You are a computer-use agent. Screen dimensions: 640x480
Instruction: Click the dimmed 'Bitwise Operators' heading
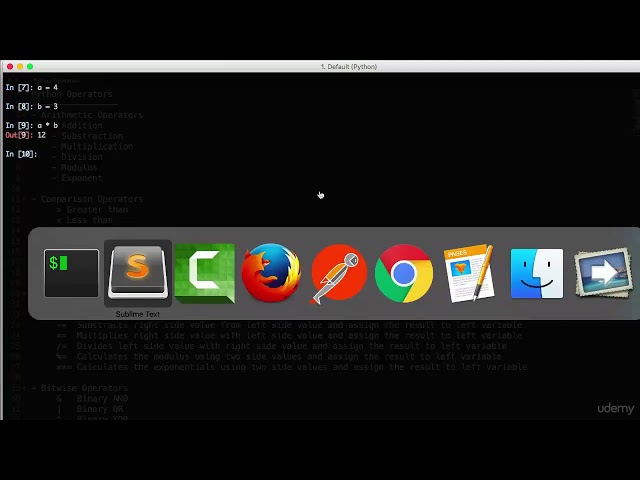pyautogui.click(x=84, y=388)
